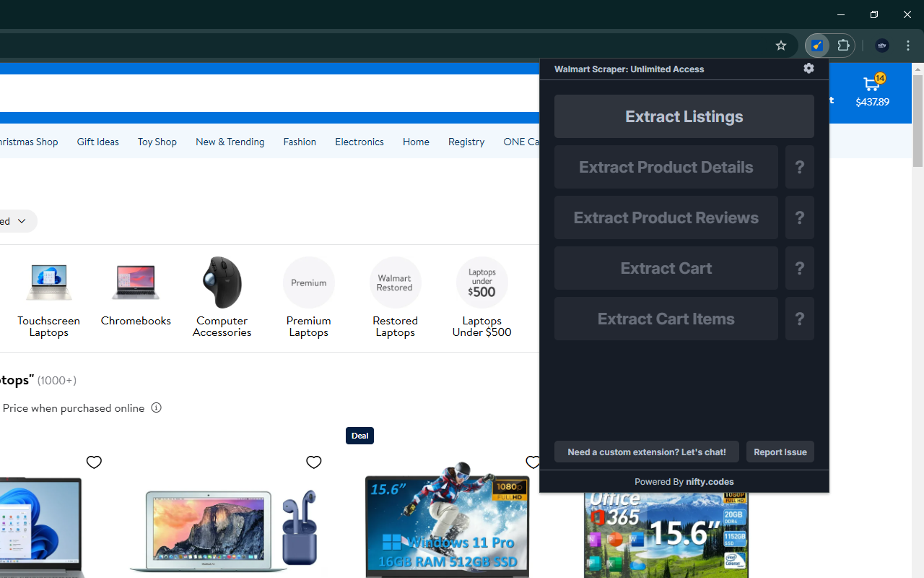Open the Fashion nav menu
The height and width of the screenshot is (578, 924).
point(300,142)
